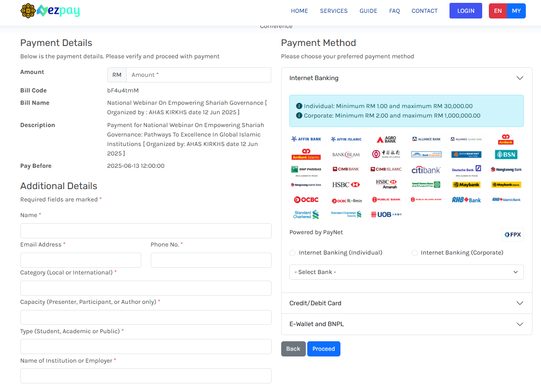This screenshot has width=541, height=392.
Task: Click the BSN bank logo
Action: 506,155
